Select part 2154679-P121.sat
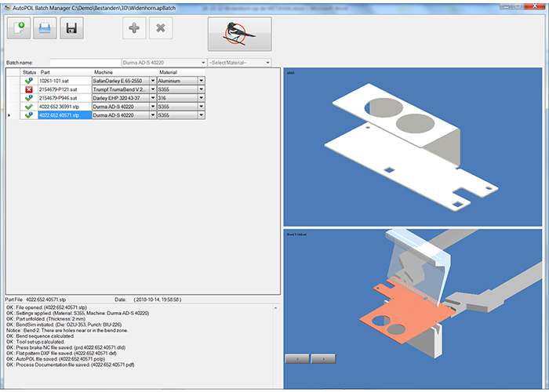 click(65, 89)
